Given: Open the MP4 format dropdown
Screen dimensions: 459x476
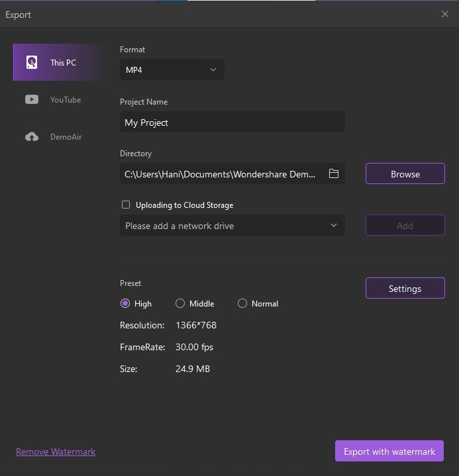Looking at the screenshot, I should click(172, 70).
